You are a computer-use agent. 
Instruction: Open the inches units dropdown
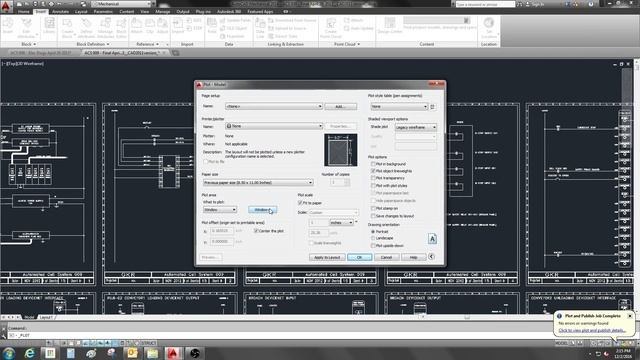pyautogui.click(x=342, y=223)
